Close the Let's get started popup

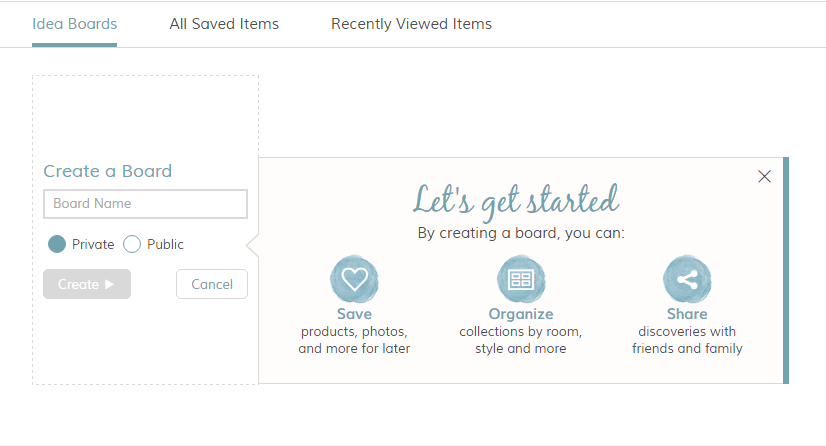(764, 176)
